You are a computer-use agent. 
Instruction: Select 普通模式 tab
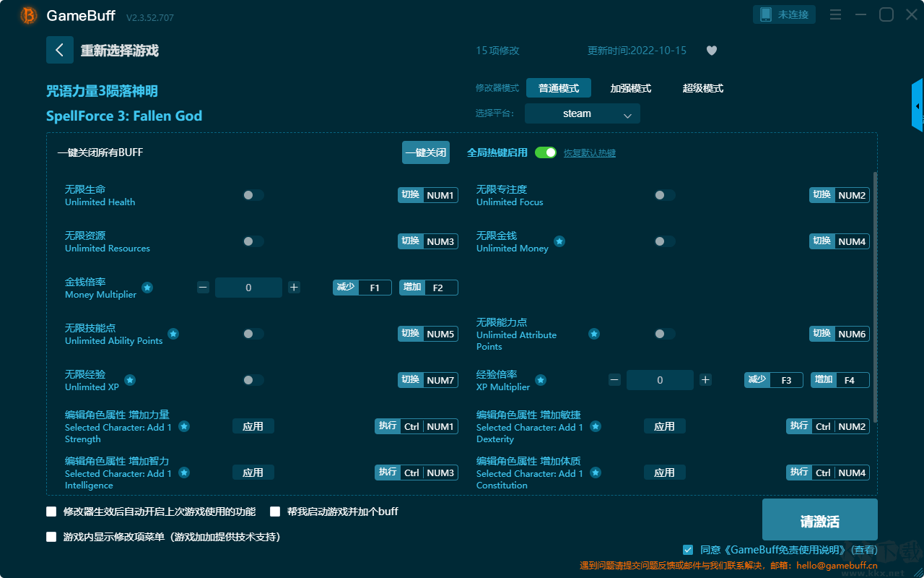point(559,88)
